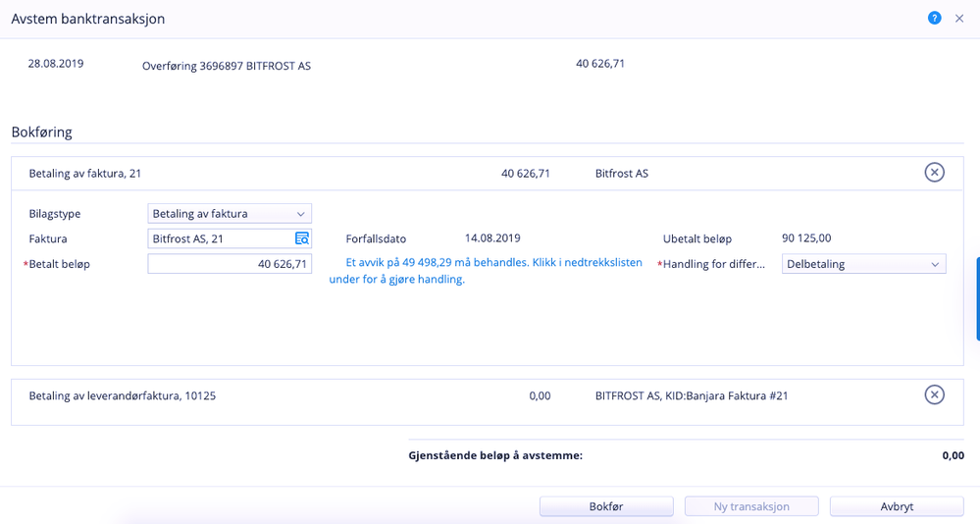Image resolution: width=980 pixels, height=524 pixels.
Task: Remove the Betaling av faktura, 21 entry
Action: 934,172
